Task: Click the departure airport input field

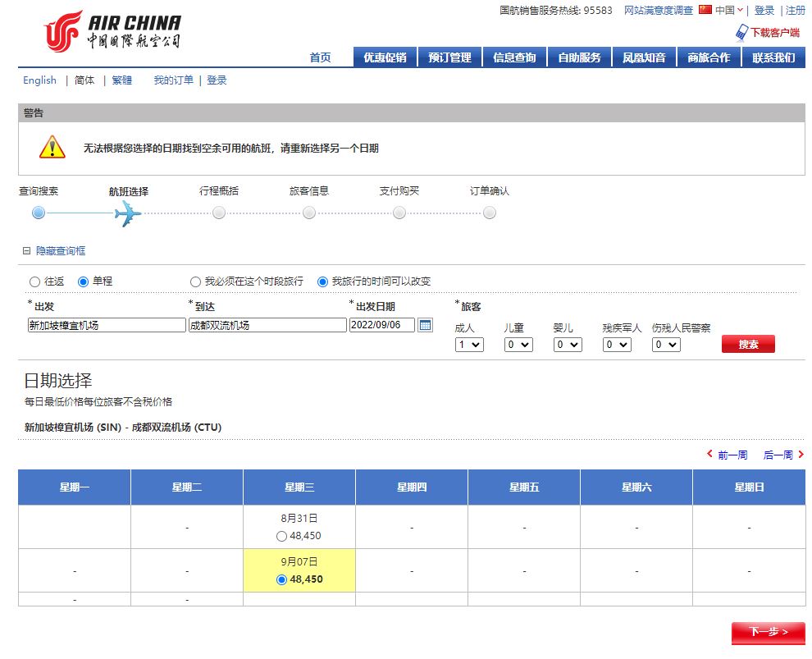Action: (107, 325)
